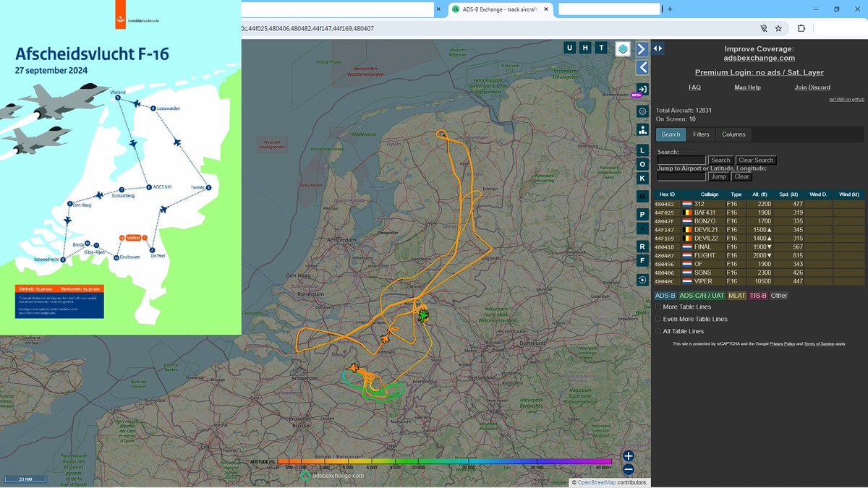Click the Clear Search button
The image size is (868, 488).
point(756,160)
